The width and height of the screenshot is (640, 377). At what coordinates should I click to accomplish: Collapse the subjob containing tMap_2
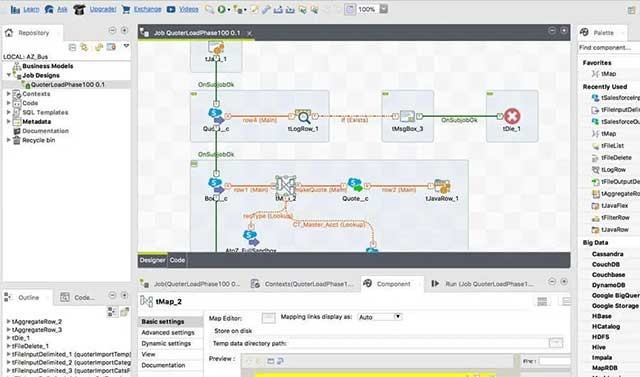click(x=194, y=164)
